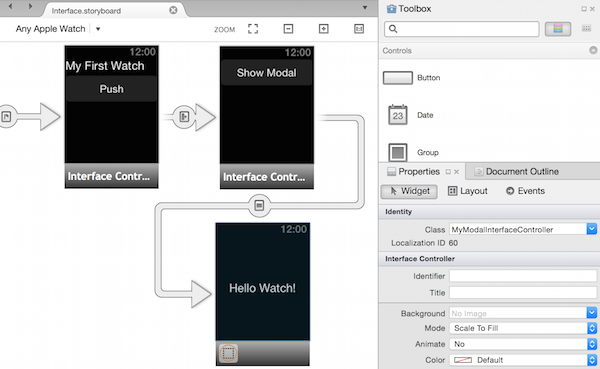Open the Class dropdown

592,229
